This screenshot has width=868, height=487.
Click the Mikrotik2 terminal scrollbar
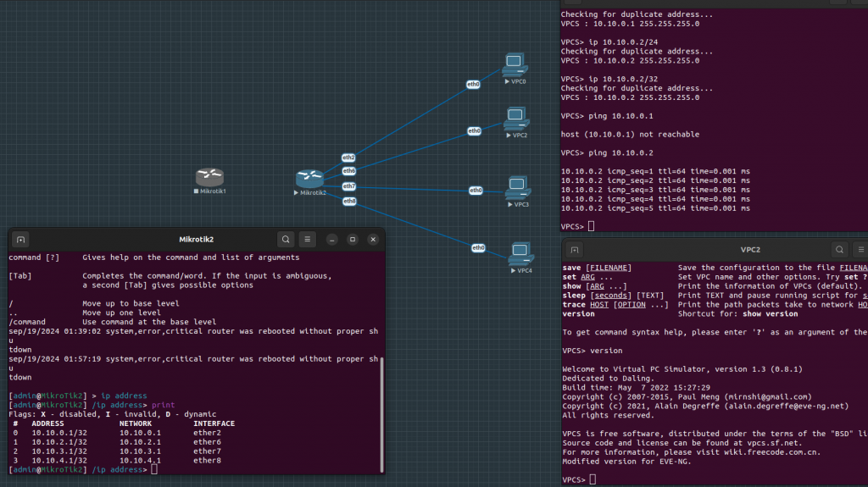381,414
